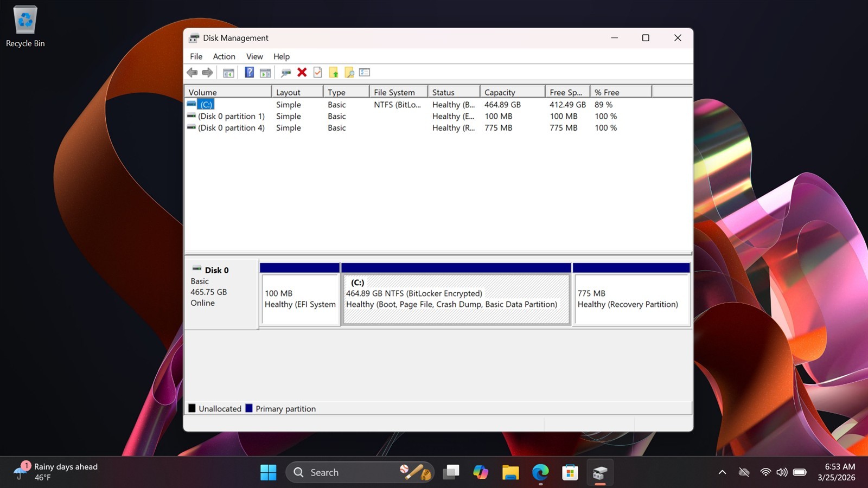868x488 pixels.
Task: Open Microsoft Store from the taskbar
Action: pos(570,472)
